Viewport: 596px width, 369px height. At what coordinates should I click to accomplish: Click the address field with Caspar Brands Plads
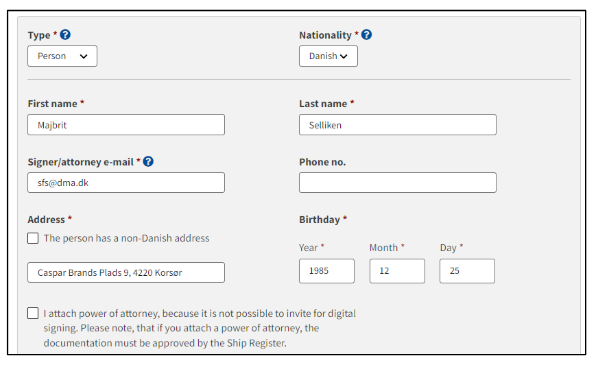pos(126,272)
